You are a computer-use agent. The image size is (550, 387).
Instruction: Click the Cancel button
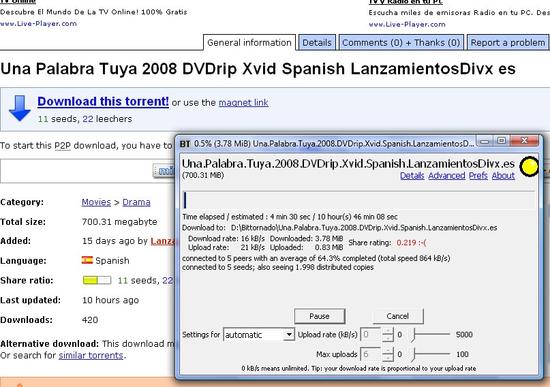[x=398, y=316]
